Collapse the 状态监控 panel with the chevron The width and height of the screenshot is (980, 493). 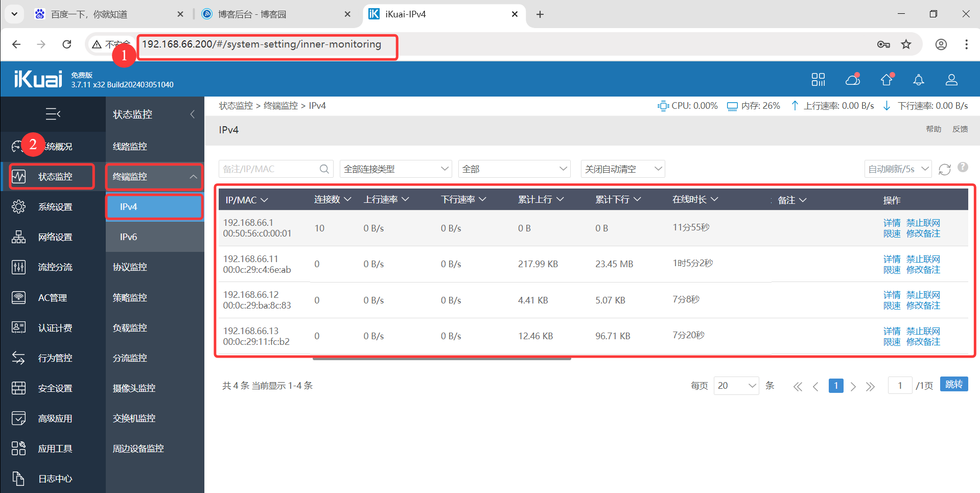tap(193, 114)
